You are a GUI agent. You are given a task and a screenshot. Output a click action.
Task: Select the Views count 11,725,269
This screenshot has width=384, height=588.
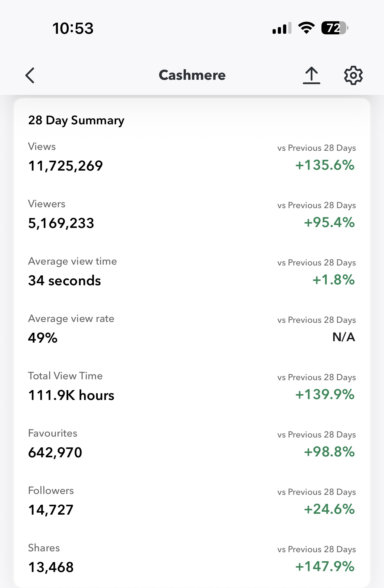pos(65,166)
